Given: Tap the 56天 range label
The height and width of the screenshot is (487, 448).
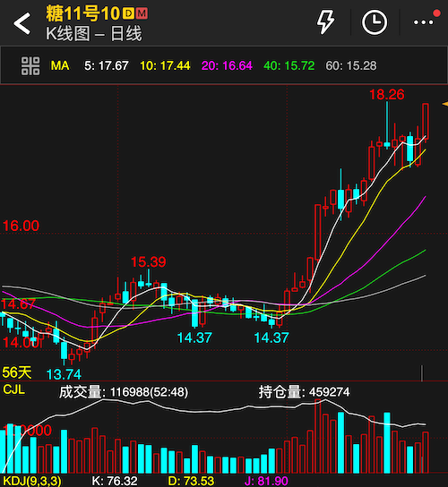Looking at the screenshot, I should tap(17, 372).
